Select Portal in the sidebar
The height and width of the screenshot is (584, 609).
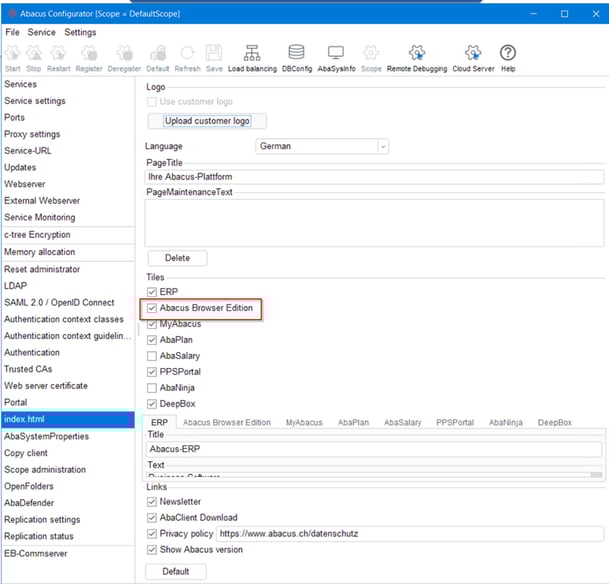point(68,402)
